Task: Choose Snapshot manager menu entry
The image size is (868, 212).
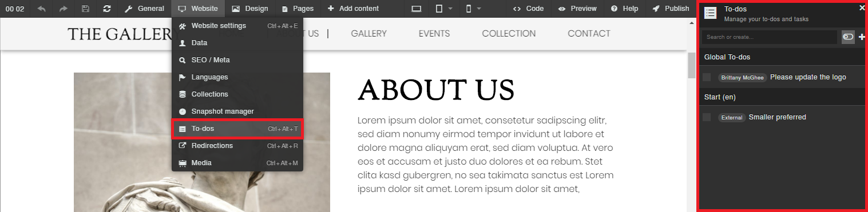Action: 237,111
